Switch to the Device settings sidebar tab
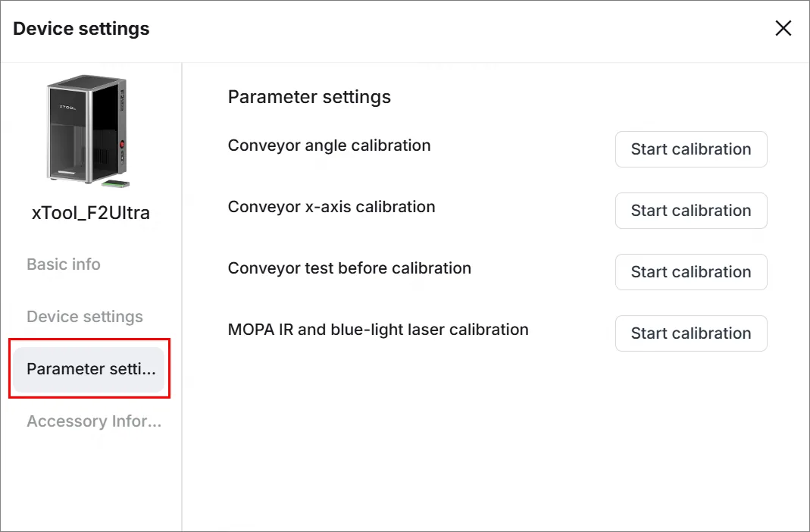 (85, 316)
